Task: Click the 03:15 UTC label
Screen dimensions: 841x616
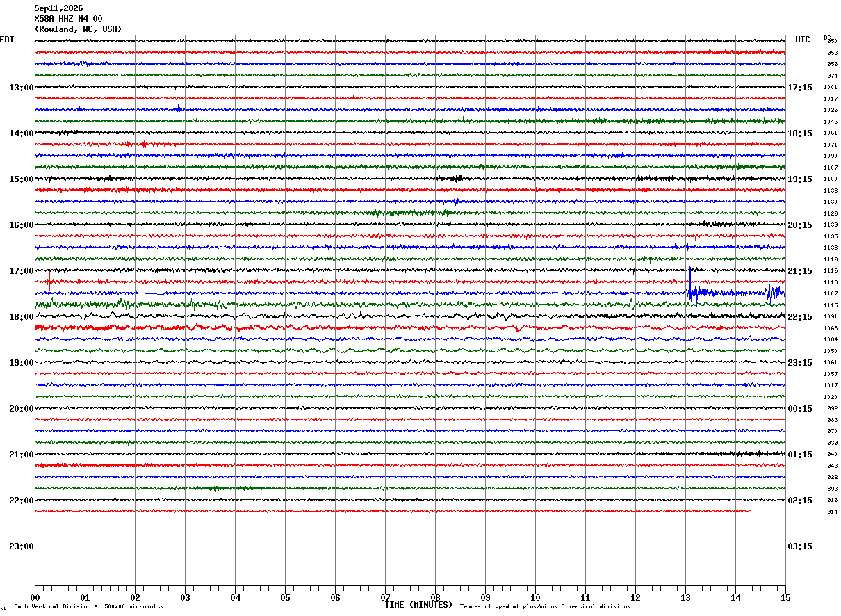Action: (800, 546)
